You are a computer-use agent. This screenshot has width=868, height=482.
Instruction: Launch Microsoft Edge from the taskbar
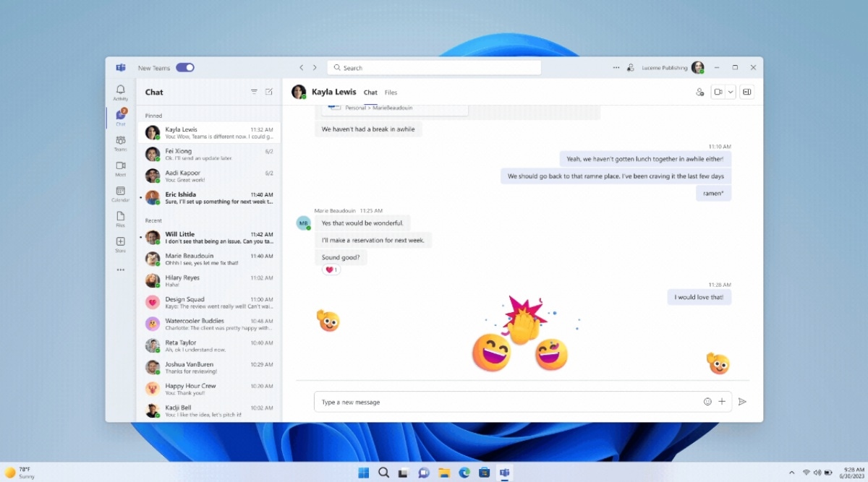tap(464, 473)
